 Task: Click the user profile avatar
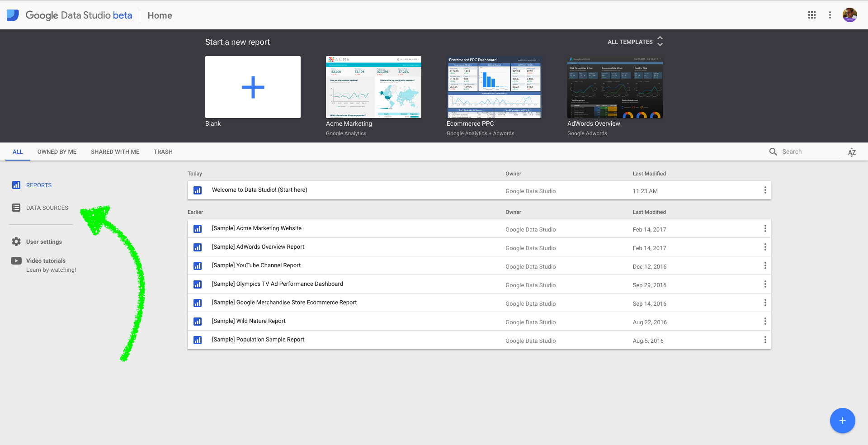coord(850,15)
